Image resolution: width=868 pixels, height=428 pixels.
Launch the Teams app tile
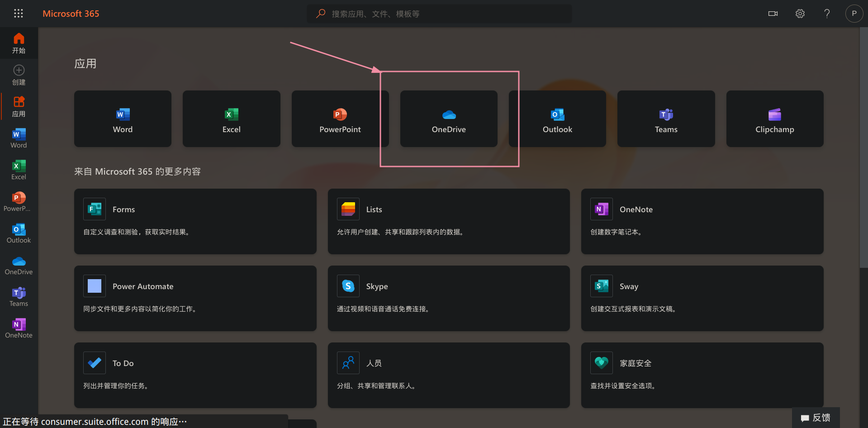(x=666, y=119)
